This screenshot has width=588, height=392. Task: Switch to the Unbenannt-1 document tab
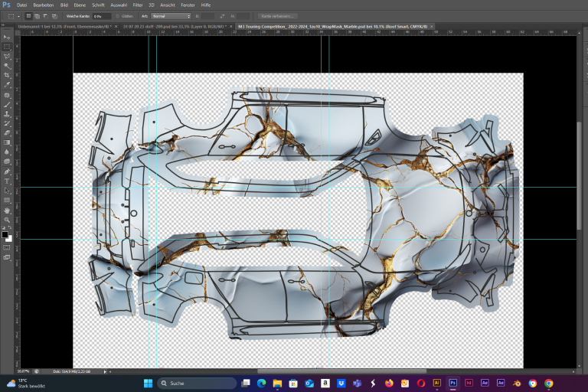pos(64,27)
